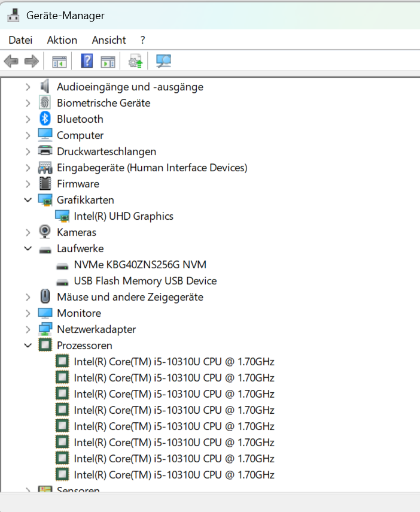Toggle the console tree pane toolbar icon
Screen dimensions: 420x512
point(59,62)
